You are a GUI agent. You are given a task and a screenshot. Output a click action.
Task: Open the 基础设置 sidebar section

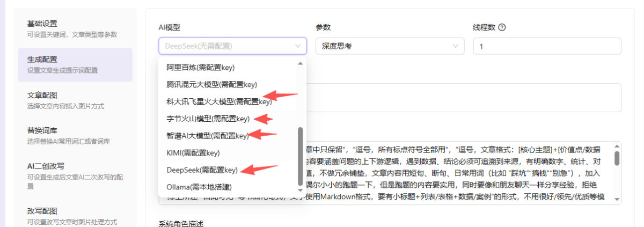click(x=75, y=29)
